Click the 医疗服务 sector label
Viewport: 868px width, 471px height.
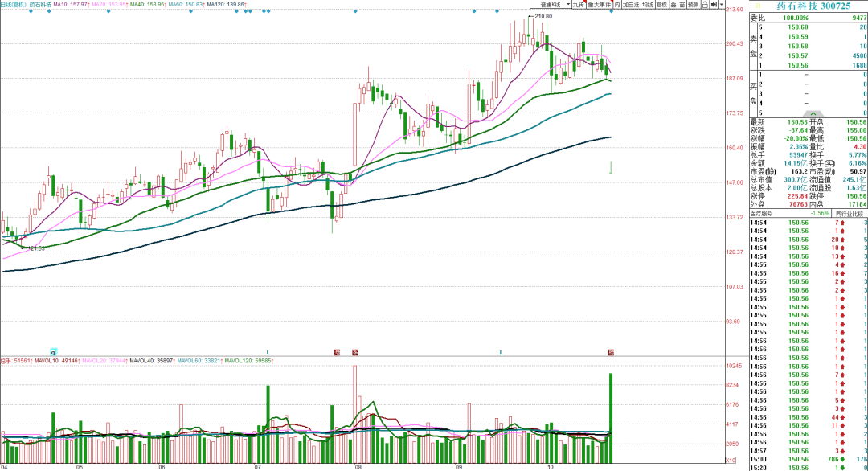pyautogui.click(x=760, y=214)
